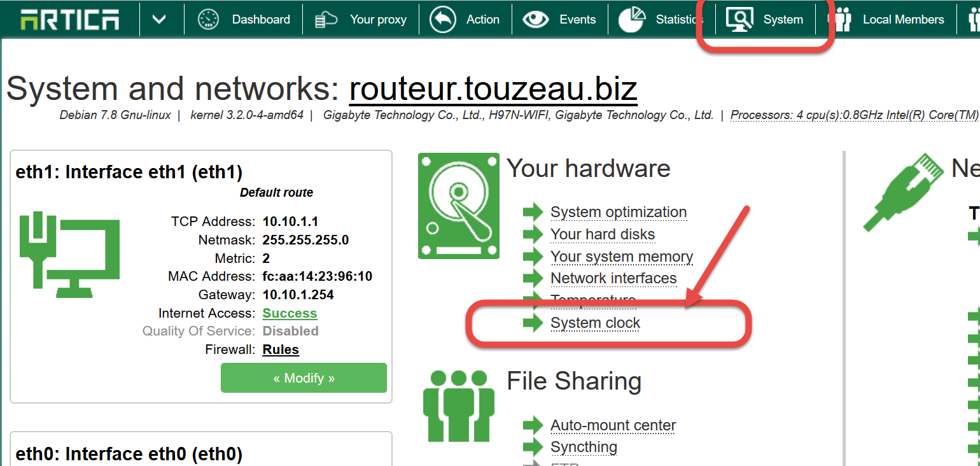Click the arrow icon beside Your hard disks
The image size is (980, 466).
533,234
